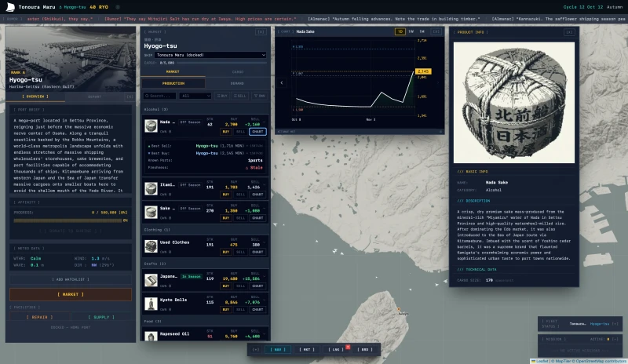Toggle the OWN filter in market
The image size is (628, 364).
pyautogui.click(x=260, y=96)
